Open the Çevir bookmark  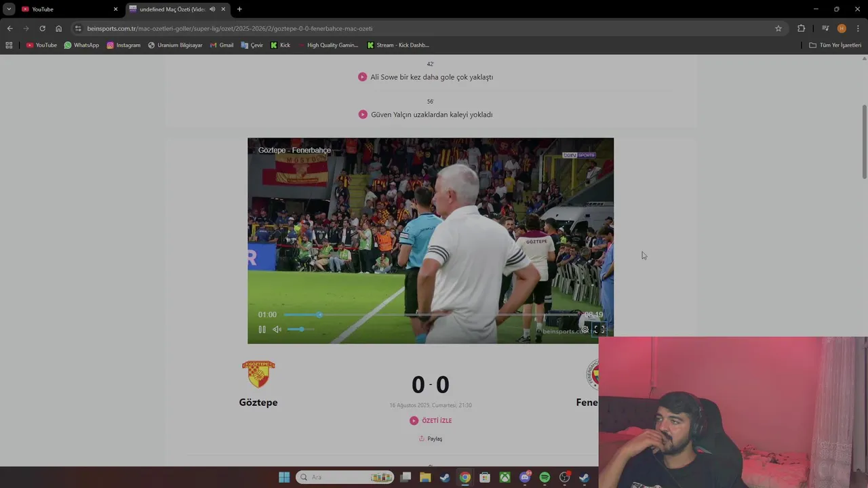(252, 45)
